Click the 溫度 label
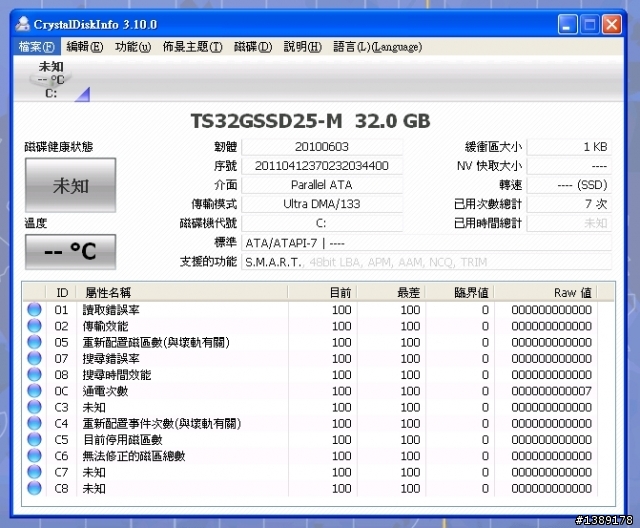 click(36, 223)
